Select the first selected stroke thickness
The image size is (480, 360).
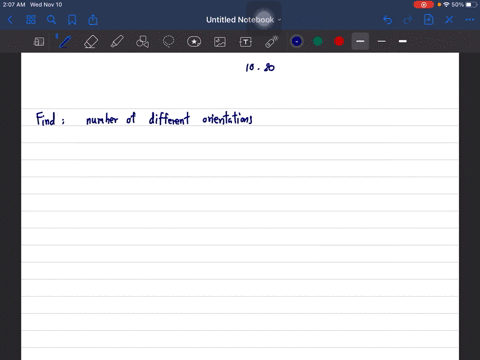pos(360,41)
